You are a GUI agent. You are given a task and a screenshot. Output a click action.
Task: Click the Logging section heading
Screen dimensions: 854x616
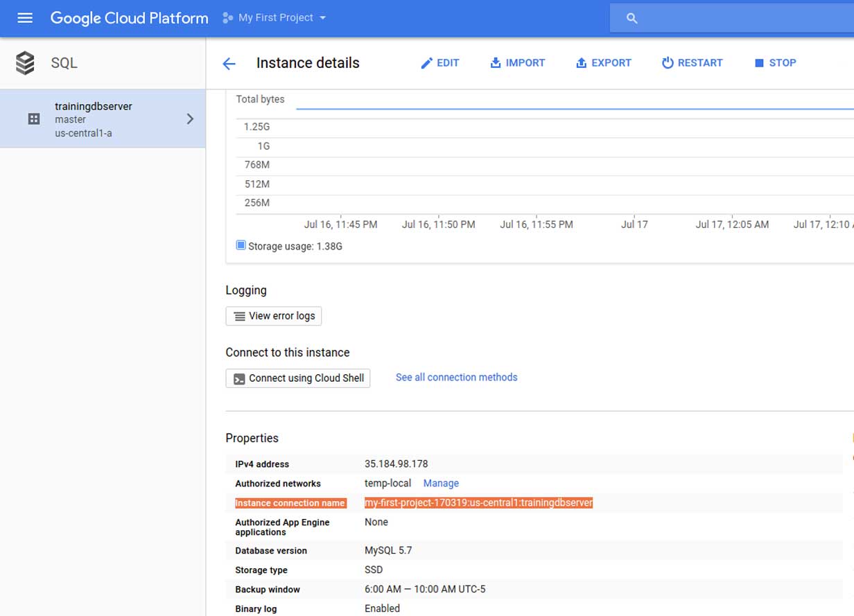point(246,290)
